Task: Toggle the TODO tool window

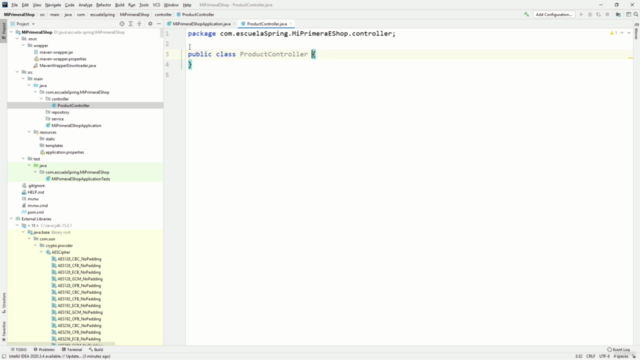Action: pos(19,350)
